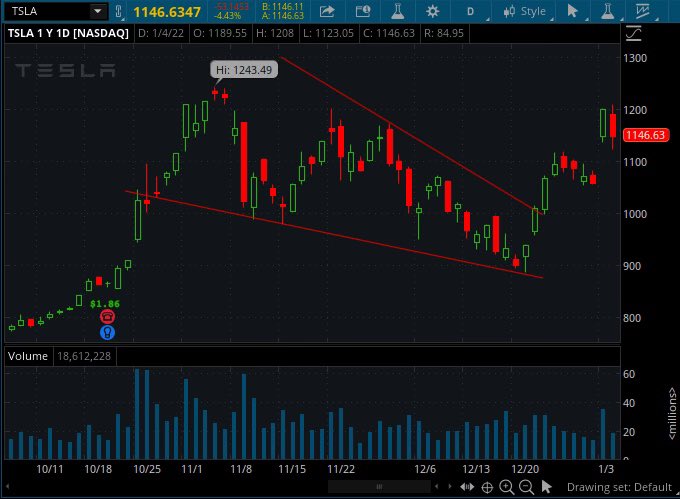Click the scroll right arrow beside the scrollbar
Screen dimensions: 680x499
[x=450, y=486]
